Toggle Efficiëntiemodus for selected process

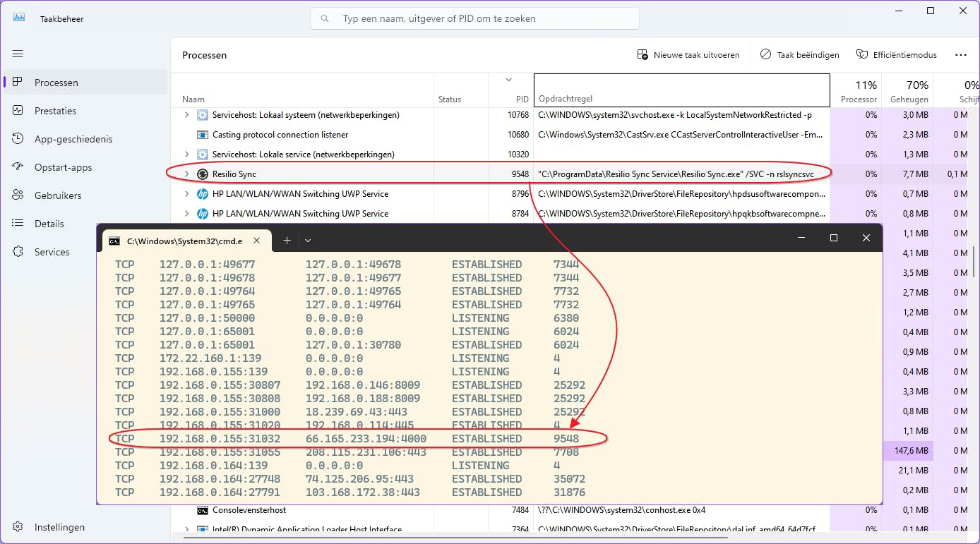tap(897, 54)
